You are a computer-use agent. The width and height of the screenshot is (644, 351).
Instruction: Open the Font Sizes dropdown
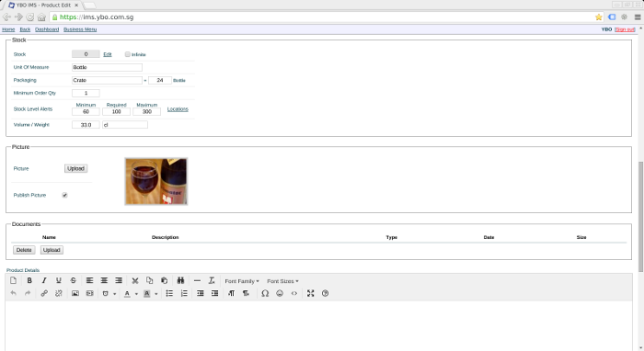pyautogui.click(x=282, y=281)
